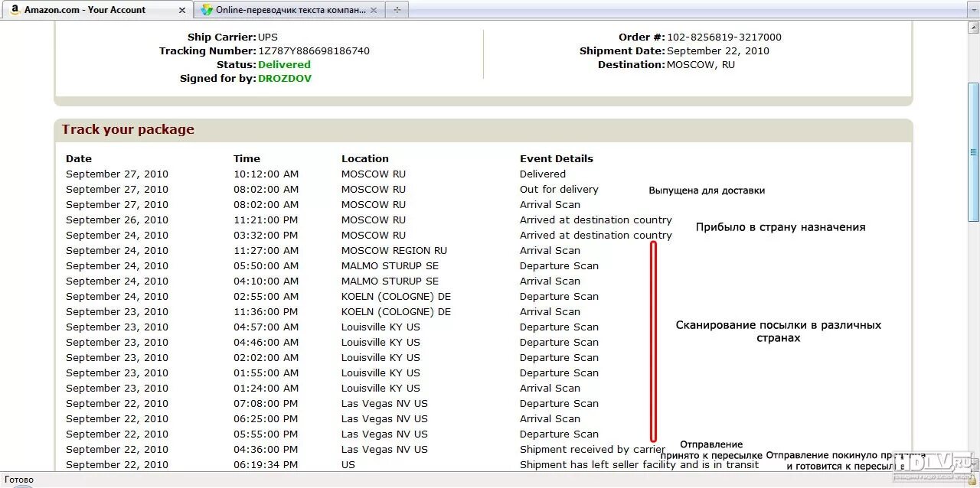Screen dimensions: 980x488
Task: Click Shipment received by carrier event
Action: click(x=593, y=450)
